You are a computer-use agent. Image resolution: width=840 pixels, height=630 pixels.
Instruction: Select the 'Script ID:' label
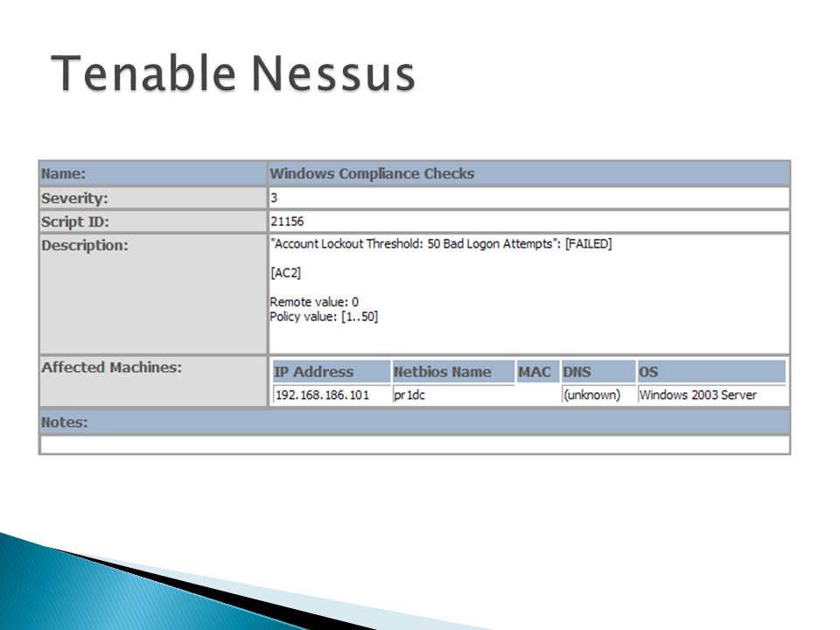coord(75,221)
